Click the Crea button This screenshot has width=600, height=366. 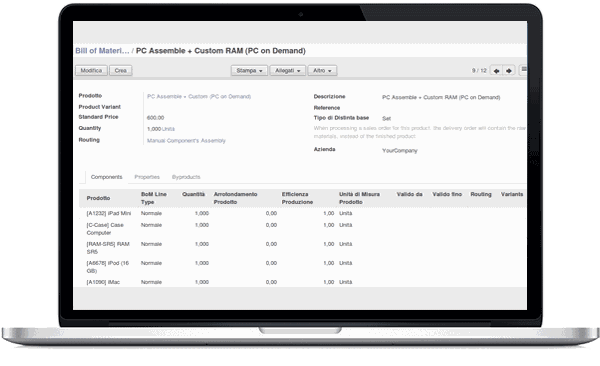[121, 70]
